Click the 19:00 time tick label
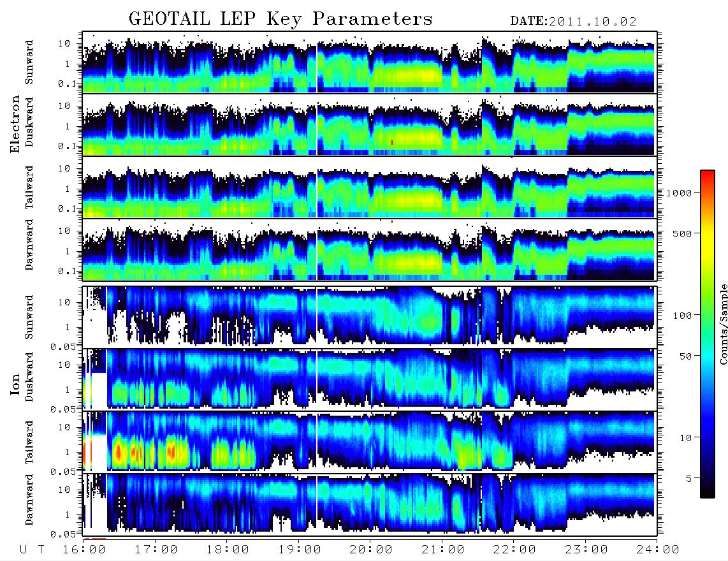Screen dimensions: 728x561 pos(300,550)
